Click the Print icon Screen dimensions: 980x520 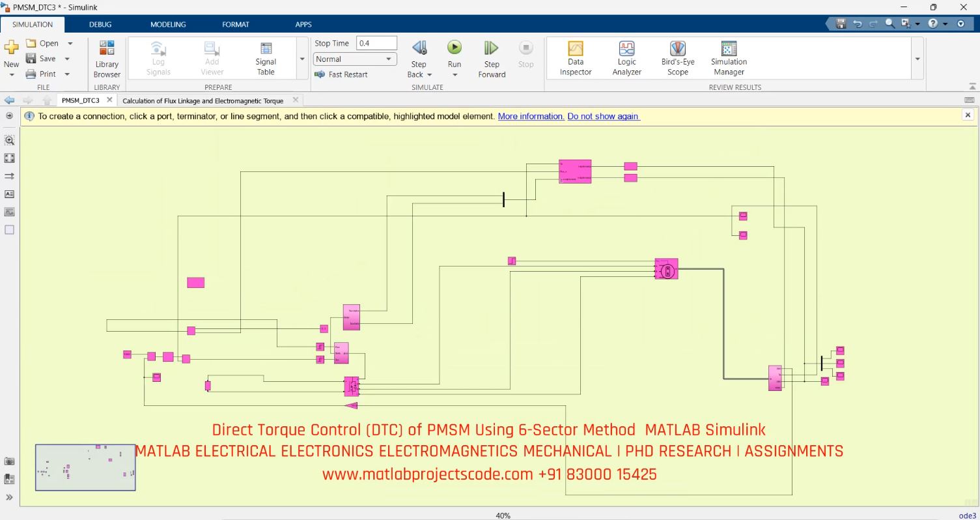[31, 74]
